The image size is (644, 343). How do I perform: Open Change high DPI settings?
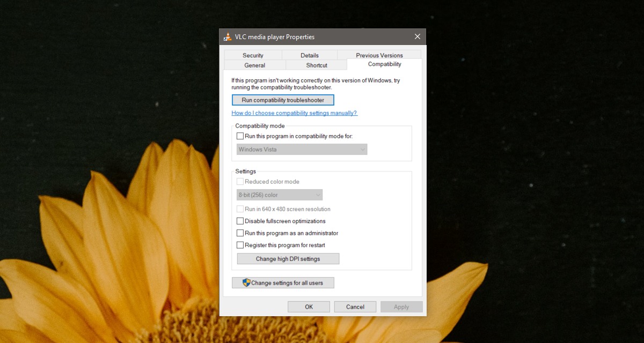(x=288, y=259)
